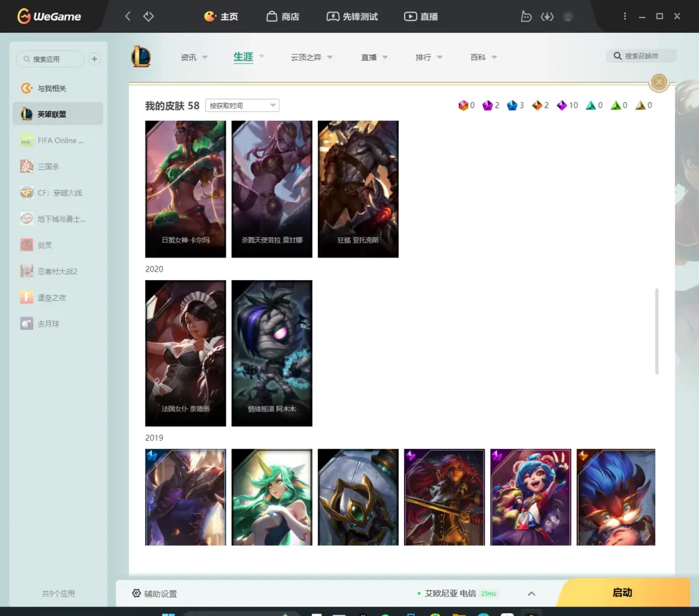This screenshot has height=616, width=699.
Task: Click the 剑灵 game icon
Action: click(x=27, y=245)
